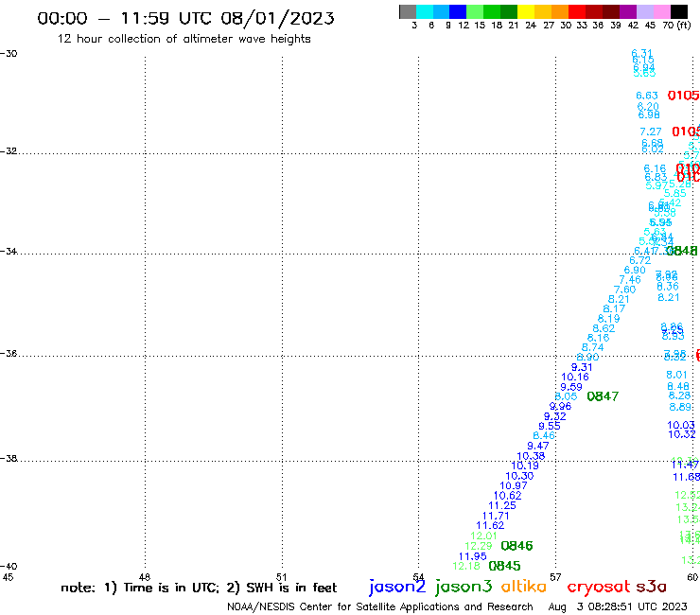This screenshot has width=700, height=615.
Task: Click the 'note: 1) Time is in UTC' footnote
Action: pos(140,588)
